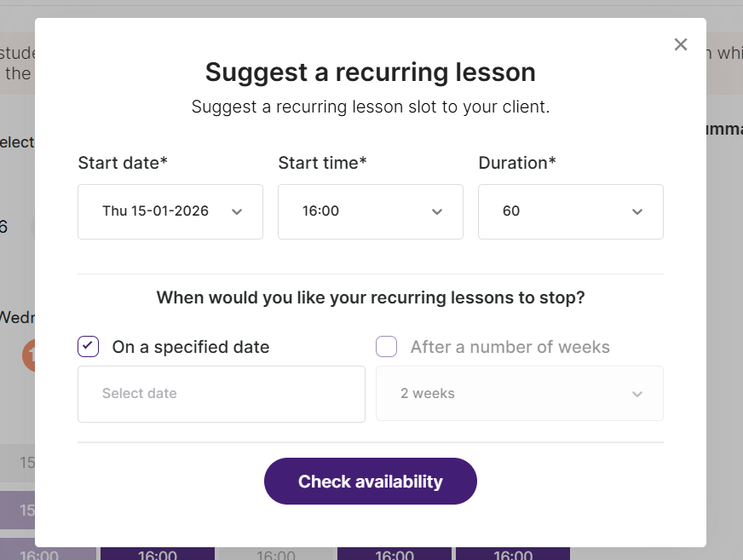
Task: Click the "Select date" input field
Action: click(x=221, y=394)
